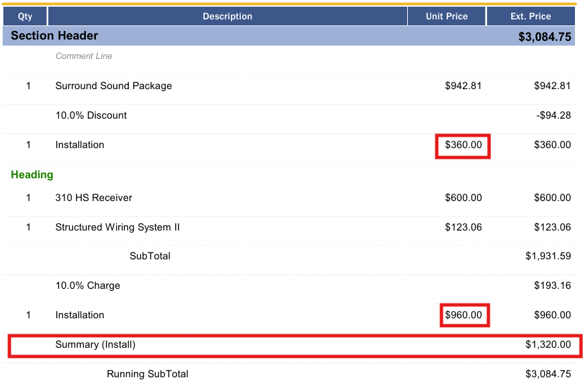The image size is (583, 392).
Task: Click the $1,320.00 summary amount
Action: click(x=548, y=344)
